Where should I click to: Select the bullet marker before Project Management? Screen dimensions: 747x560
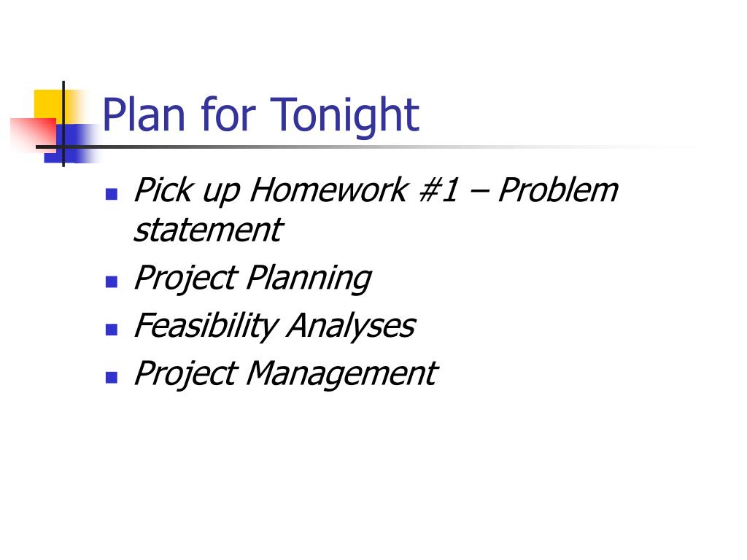tap(112, 377)
